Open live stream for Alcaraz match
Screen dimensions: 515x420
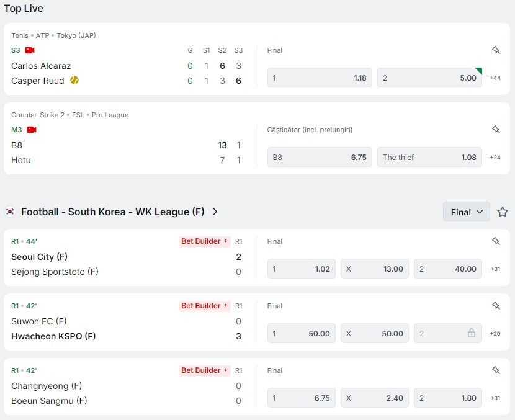[x=30, y=50]
